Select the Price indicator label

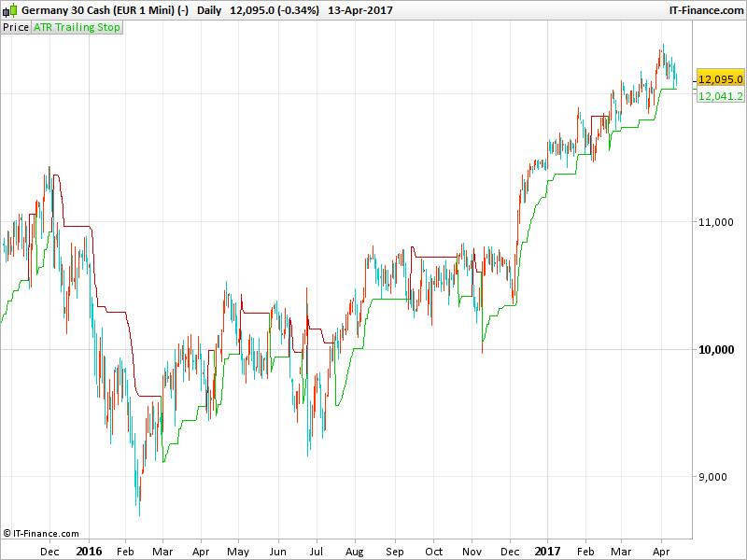click(16, 27)
